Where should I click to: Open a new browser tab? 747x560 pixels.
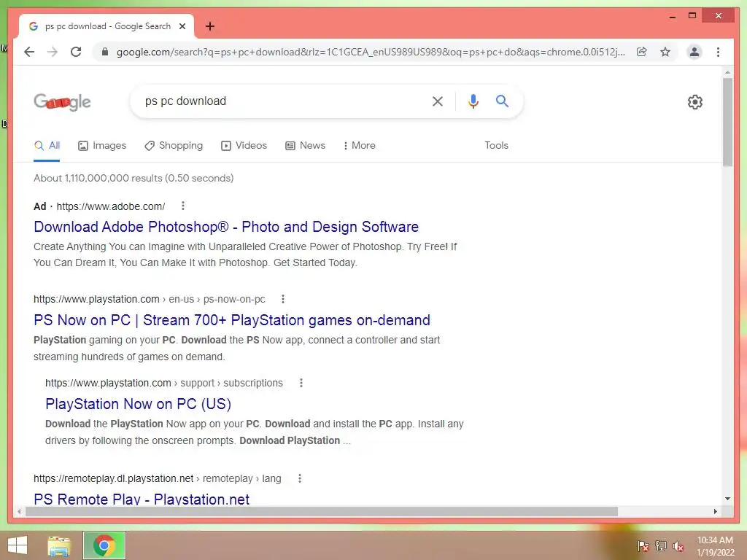tap(210, 26)
